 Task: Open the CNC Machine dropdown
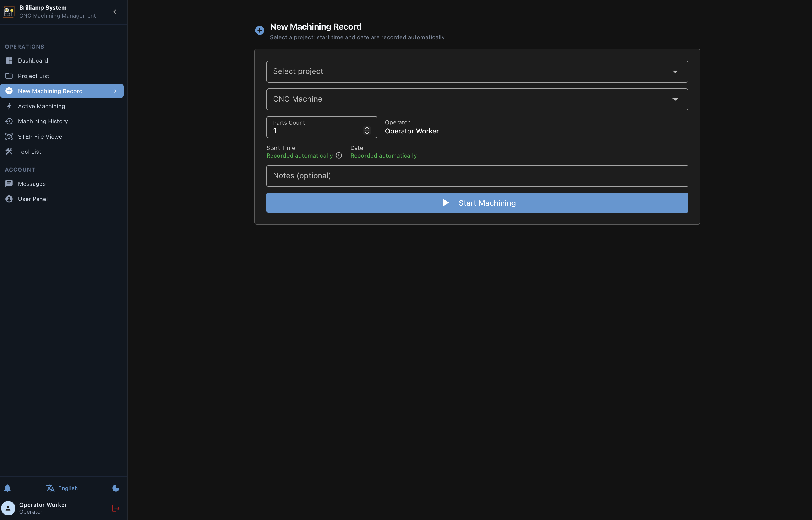pyautogui.click(x=477, y=99)
